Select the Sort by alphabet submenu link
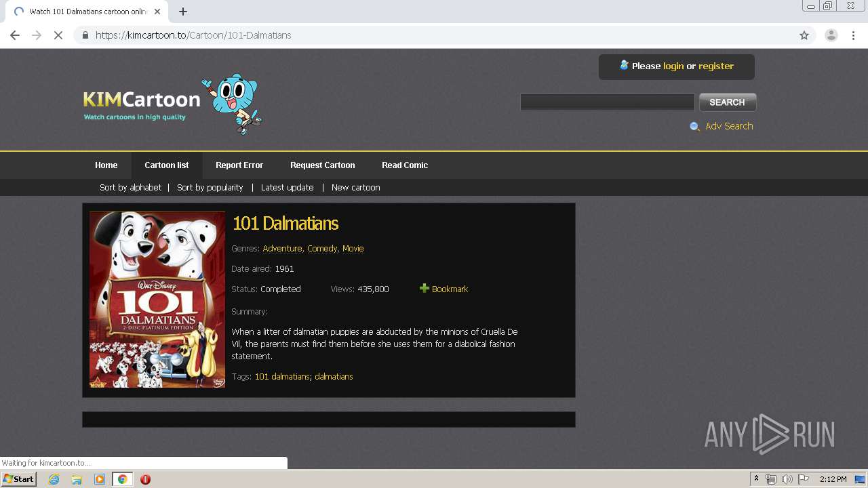This screenshot has height=488, width=868. (130, 188)
